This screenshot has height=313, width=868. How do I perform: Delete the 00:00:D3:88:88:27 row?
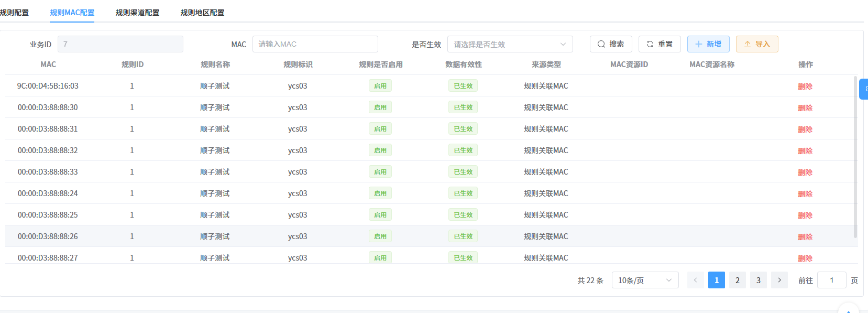tap(805, 258)
